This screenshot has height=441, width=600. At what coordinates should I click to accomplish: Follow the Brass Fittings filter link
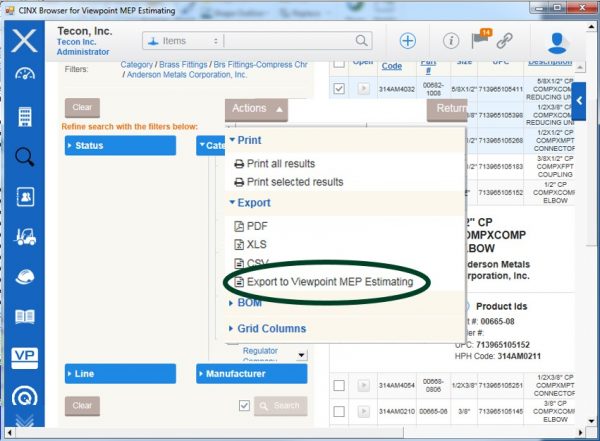point(183,65)
